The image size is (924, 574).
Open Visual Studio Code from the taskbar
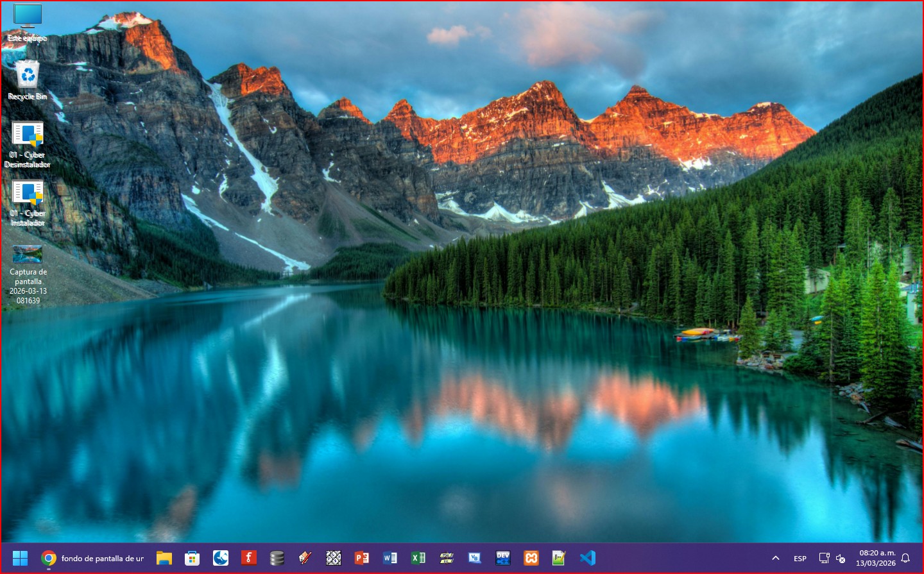tap(587, 558)
